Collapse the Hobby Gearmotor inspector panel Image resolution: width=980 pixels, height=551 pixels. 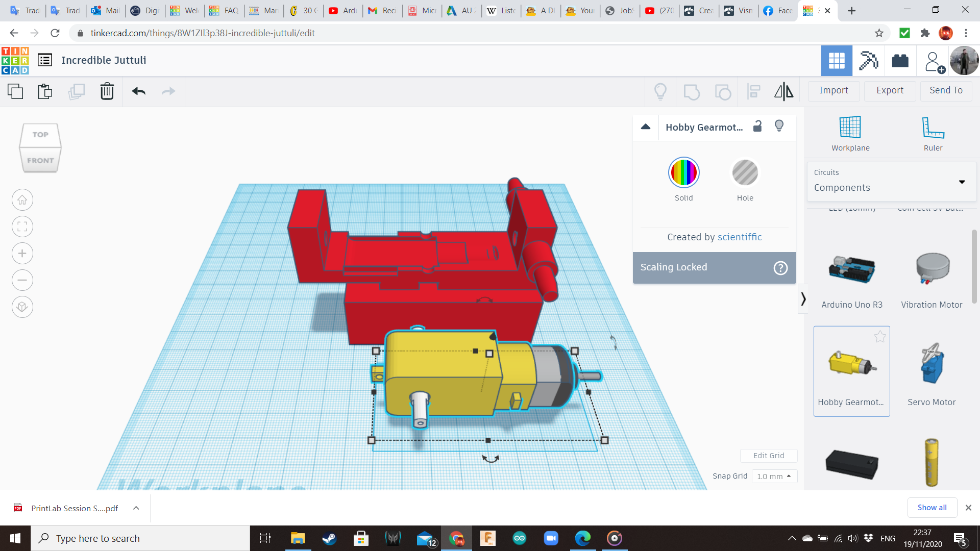click(x=646, y=127)
